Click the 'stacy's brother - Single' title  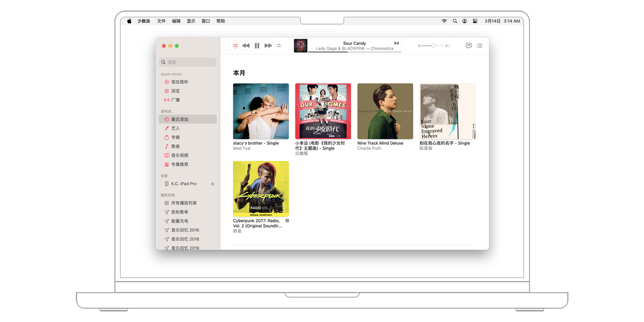(x=256, y=143)
